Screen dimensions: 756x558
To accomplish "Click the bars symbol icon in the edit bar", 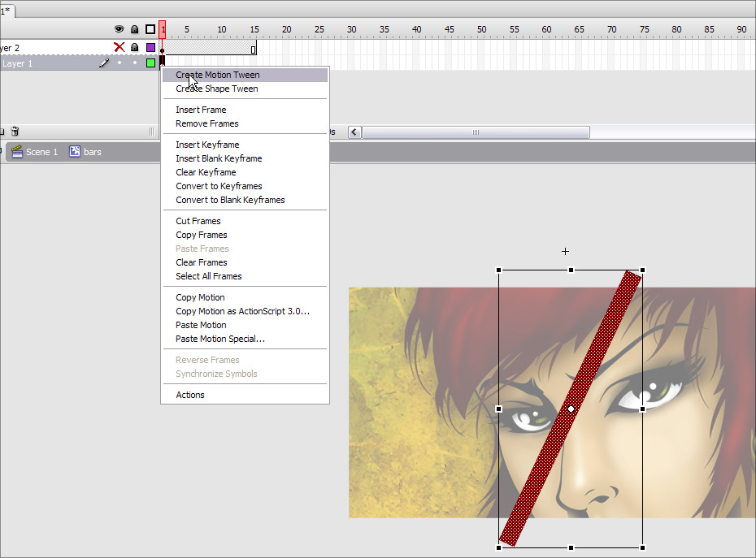I will 75,152.
